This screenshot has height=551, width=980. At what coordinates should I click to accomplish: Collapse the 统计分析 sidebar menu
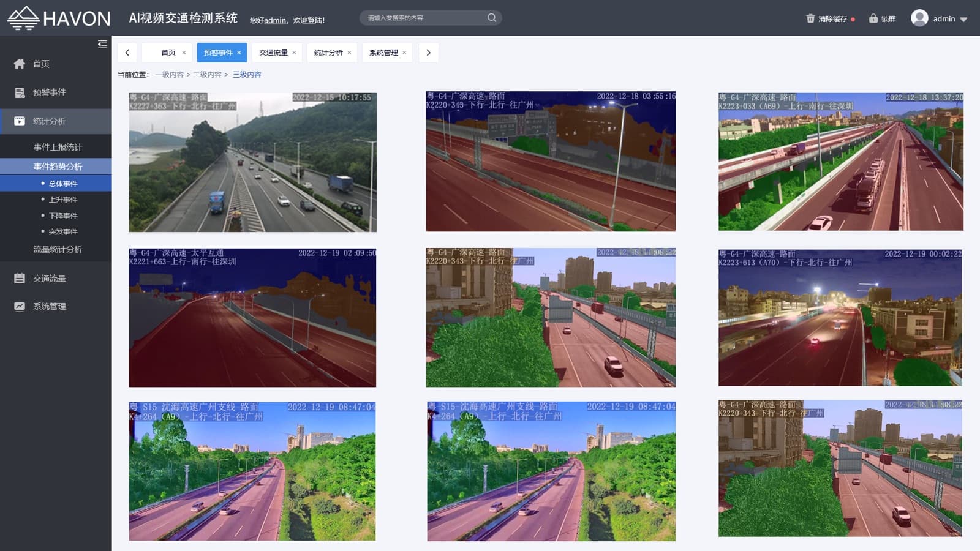[56, 121]
